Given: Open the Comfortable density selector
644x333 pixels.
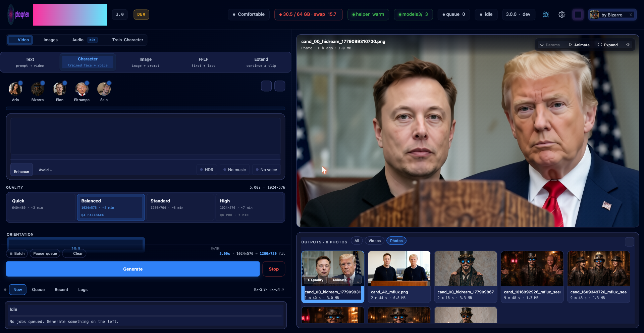Looking at the screenshot, I should point(249,14).
